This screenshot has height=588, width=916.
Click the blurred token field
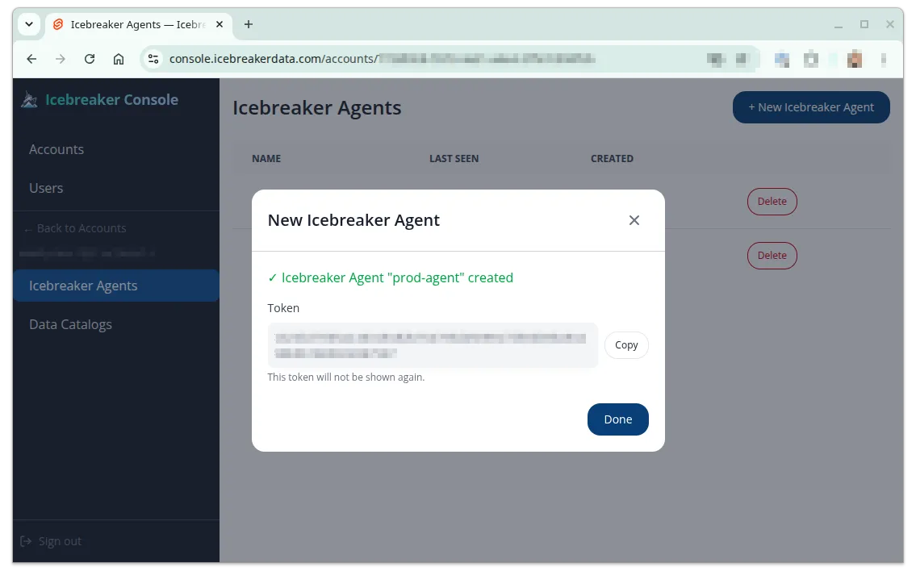tap(433, 345)
